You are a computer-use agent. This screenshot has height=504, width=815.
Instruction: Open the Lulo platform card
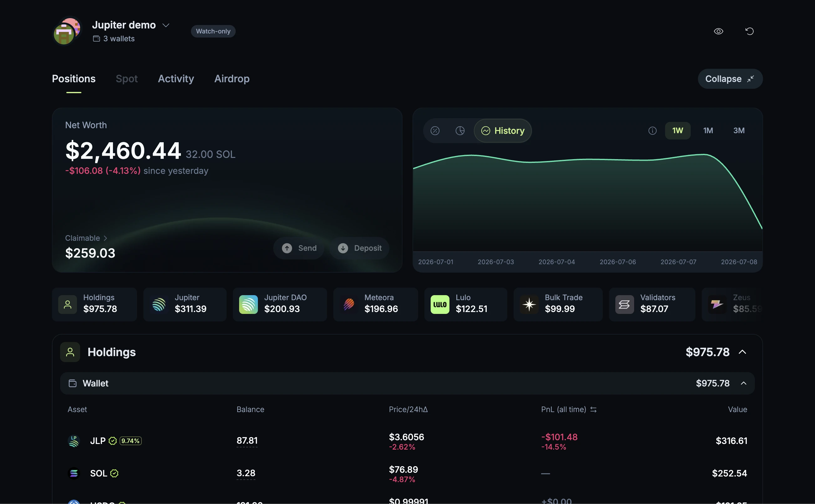point(465,304)
